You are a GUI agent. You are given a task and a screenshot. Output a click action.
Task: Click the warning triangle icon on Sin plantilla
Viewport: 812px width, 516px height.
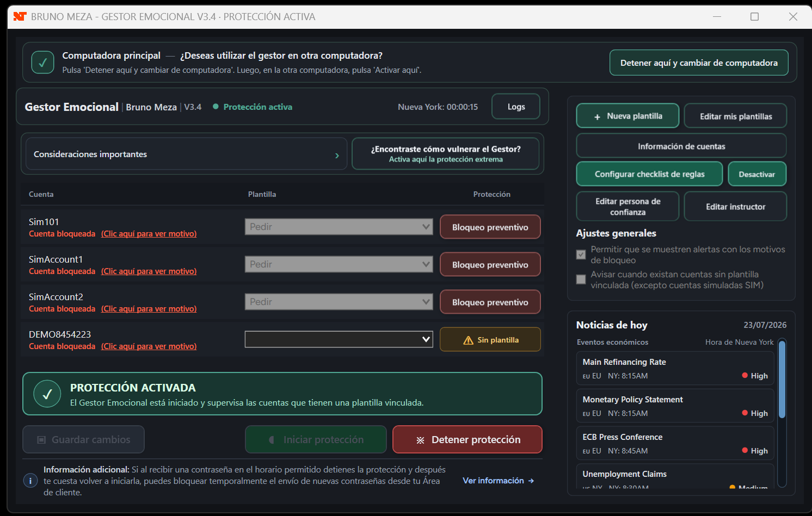coord(468,340)
